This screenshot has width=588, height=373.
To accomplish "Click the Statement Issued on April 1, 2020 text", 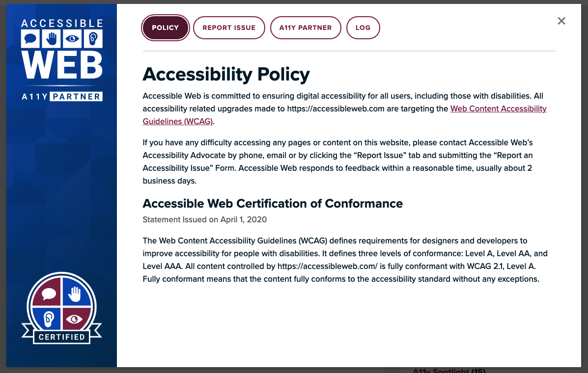I will click(x=205, y=219).
